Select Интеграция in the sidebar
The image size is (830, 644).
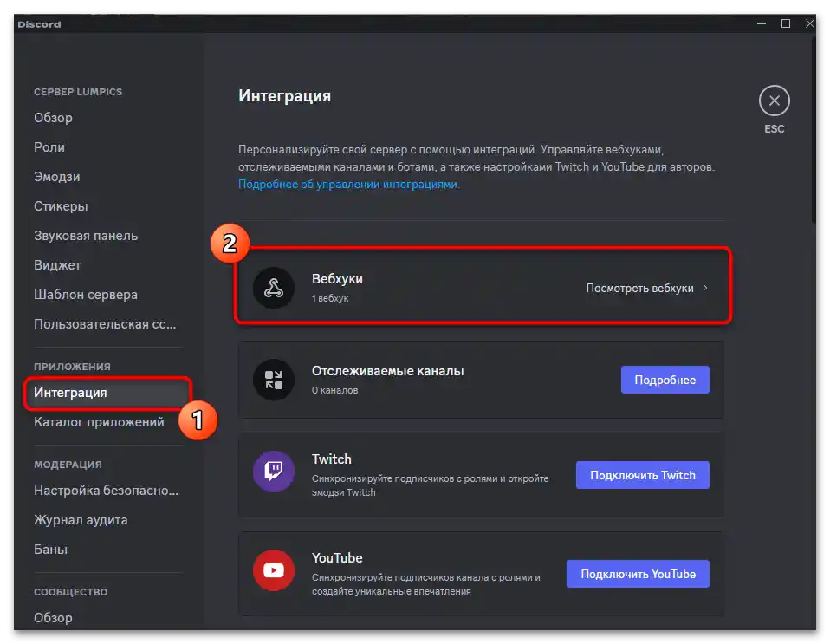tap(71, 393)
